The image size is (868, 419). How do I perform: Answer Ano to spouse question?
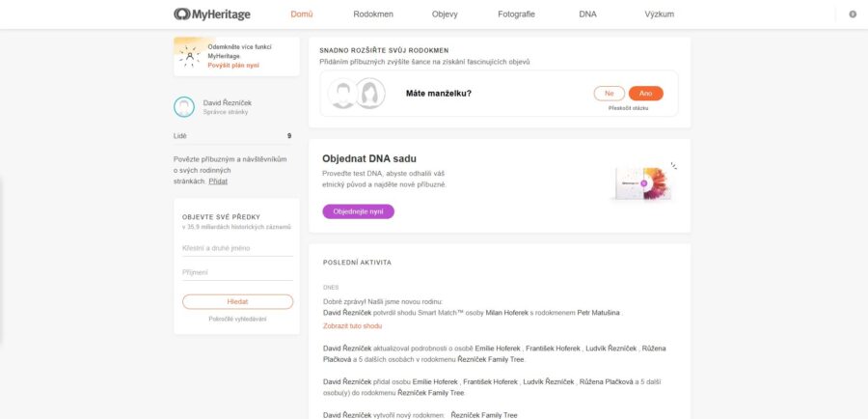click(646, 94)
